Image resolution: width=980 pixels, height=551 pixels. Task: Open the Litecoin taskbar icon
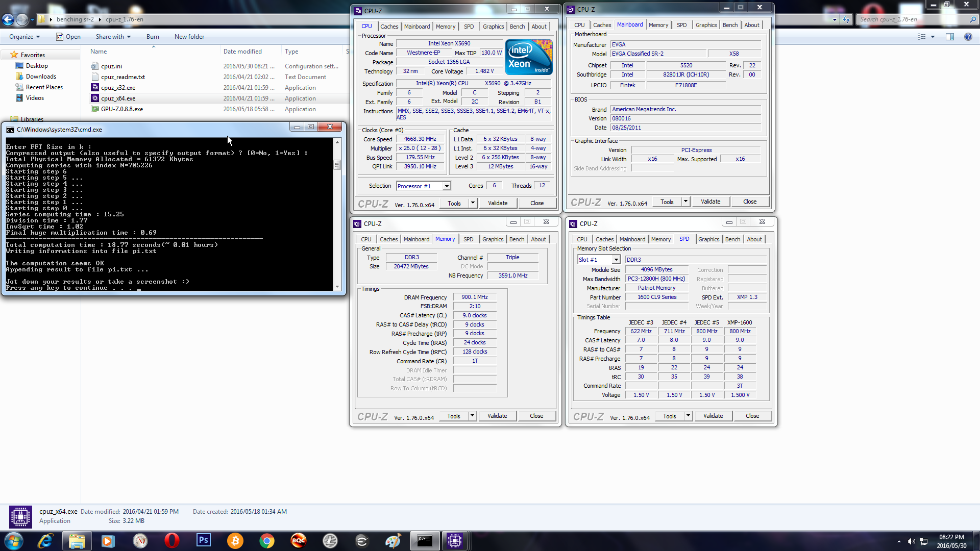coord(330,541)
